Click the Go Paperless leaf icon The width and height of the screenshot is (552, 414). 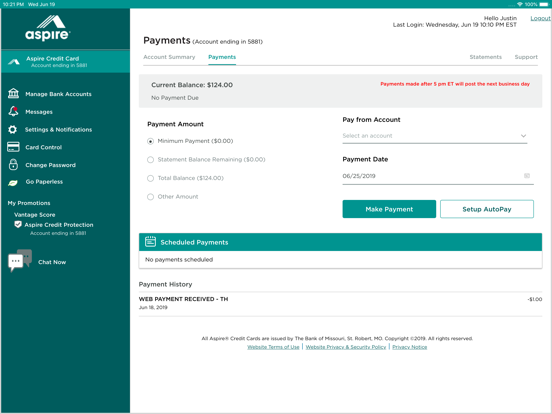[x=13, y=183]
